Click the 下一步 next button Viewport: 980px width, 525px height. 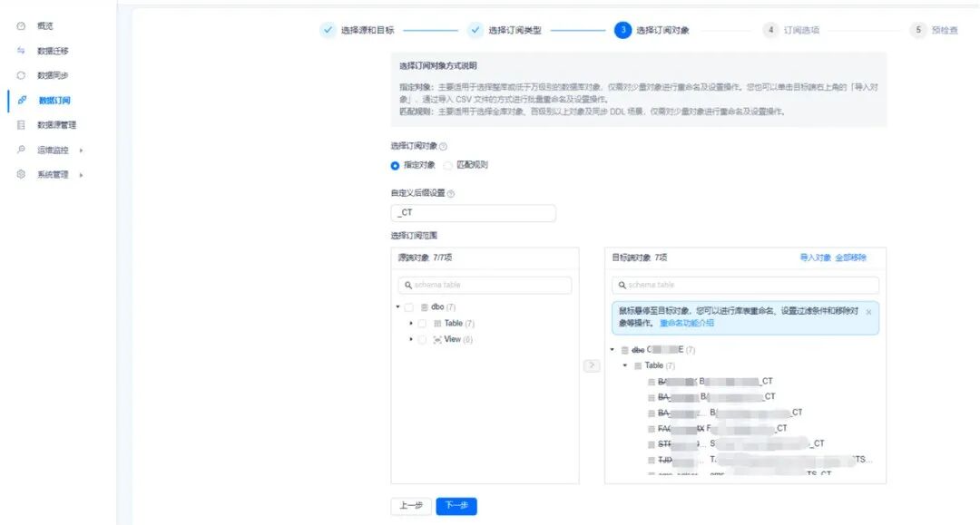click(x=456, y=506)
